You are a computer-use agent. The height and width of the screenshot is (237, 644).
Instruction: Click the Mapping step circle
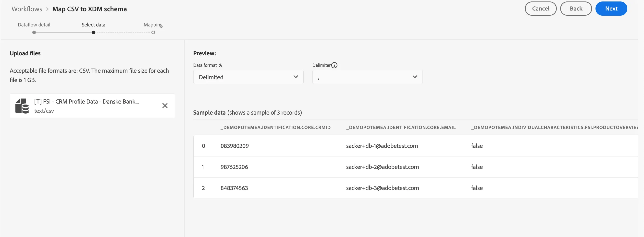point(153,33)
